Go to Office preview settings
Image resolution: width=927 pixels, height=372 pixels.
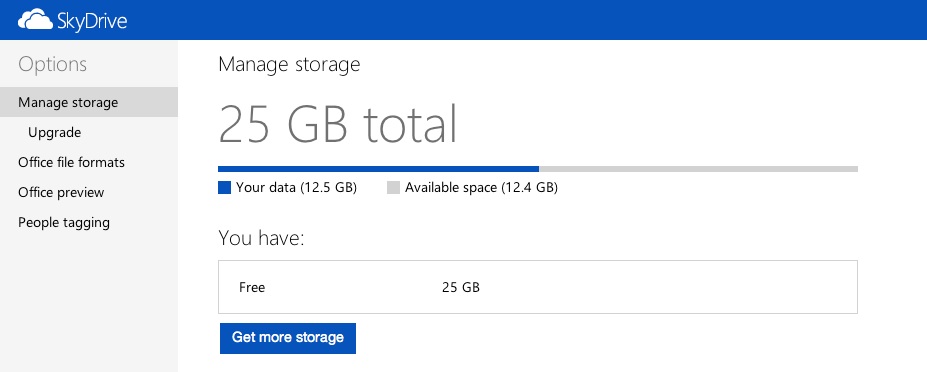tap(61, 192)
